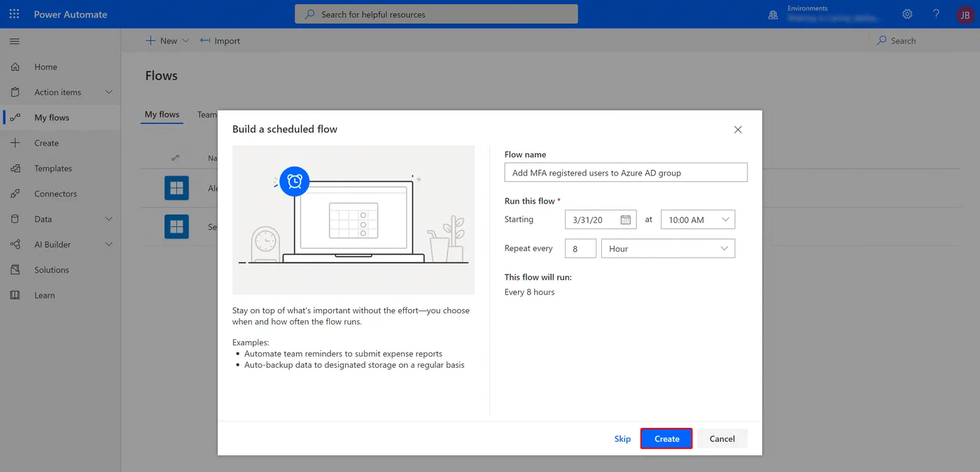Click the My flows sidebar icon
980x472 pixels.
pyautogui.click(x=15, y=117)
